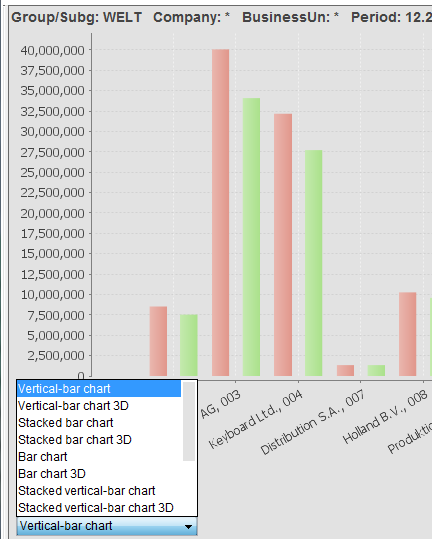The image size is (432, 539).
Task: Click green bar for Keyboard Ltd., 004
Action: pyautogui.click(x=313, y=263)
